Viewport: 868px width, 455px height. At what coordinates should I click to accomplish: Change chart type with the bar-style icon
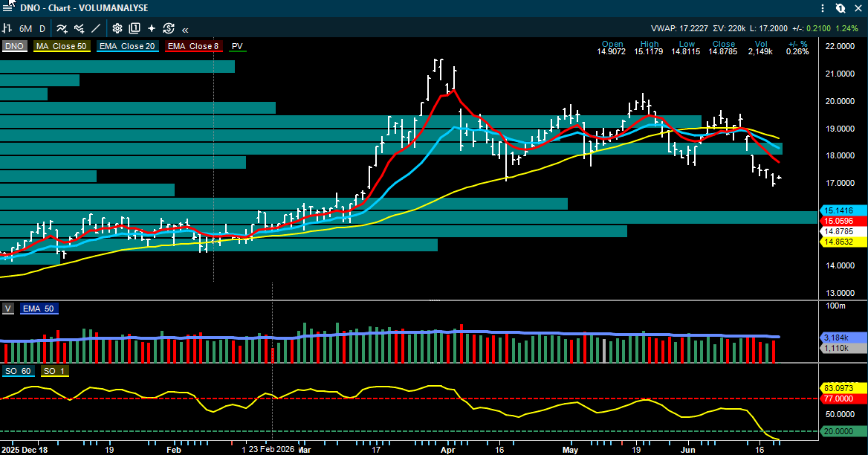point(7,28)
